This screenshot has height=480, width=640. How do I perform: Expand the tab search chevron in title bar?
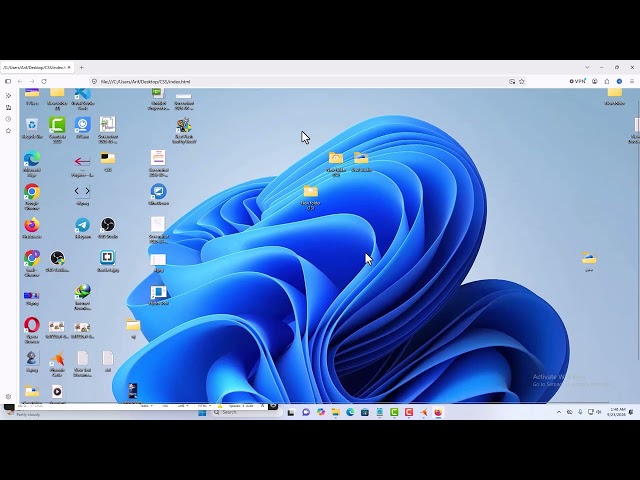[x=587, y=67]
